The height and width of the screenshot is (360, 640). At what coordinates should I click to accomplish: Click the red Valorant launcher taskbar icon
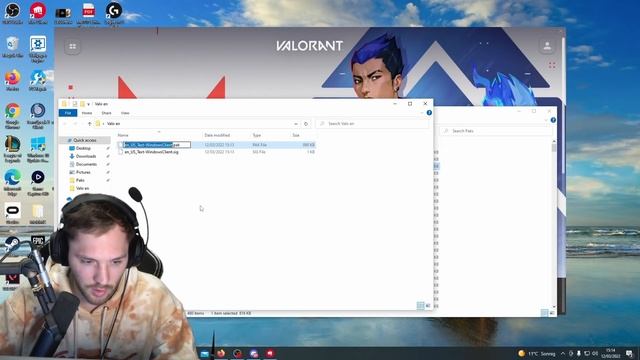click(270, 353)
